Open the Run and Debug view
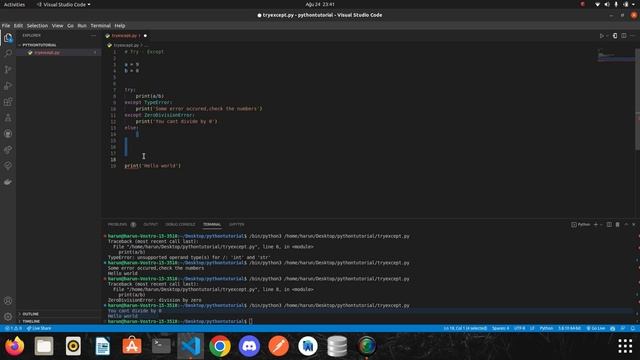 [8, 86]
